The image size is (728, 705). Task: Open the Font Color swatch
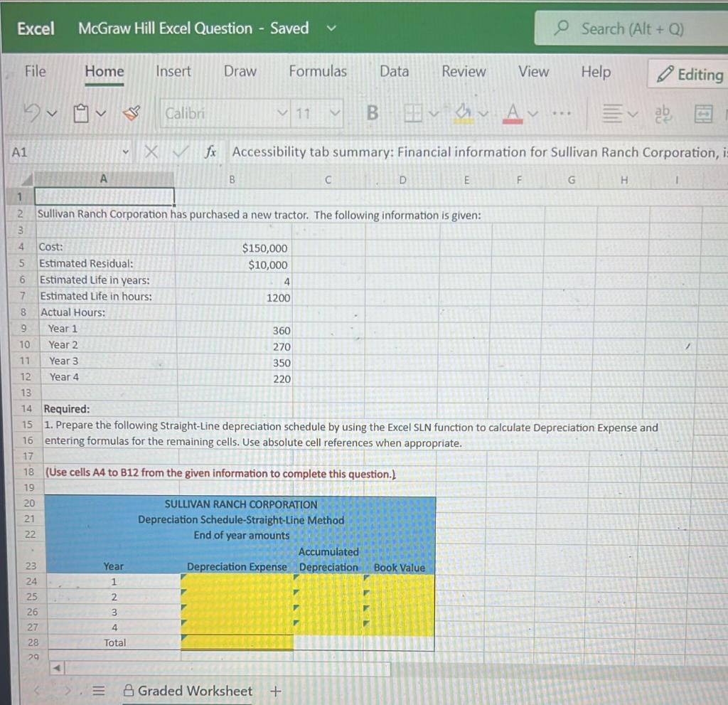point(511,114)
